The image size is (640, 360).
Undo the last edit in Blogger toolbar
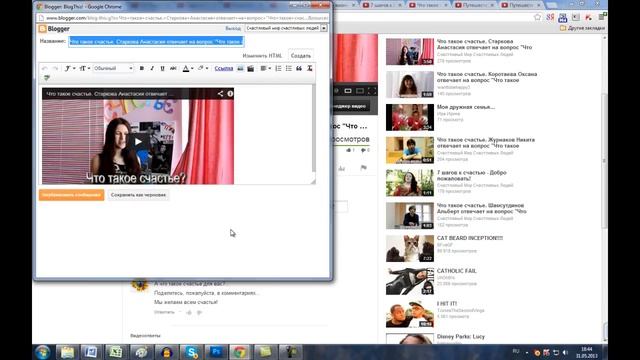(45, 68)
